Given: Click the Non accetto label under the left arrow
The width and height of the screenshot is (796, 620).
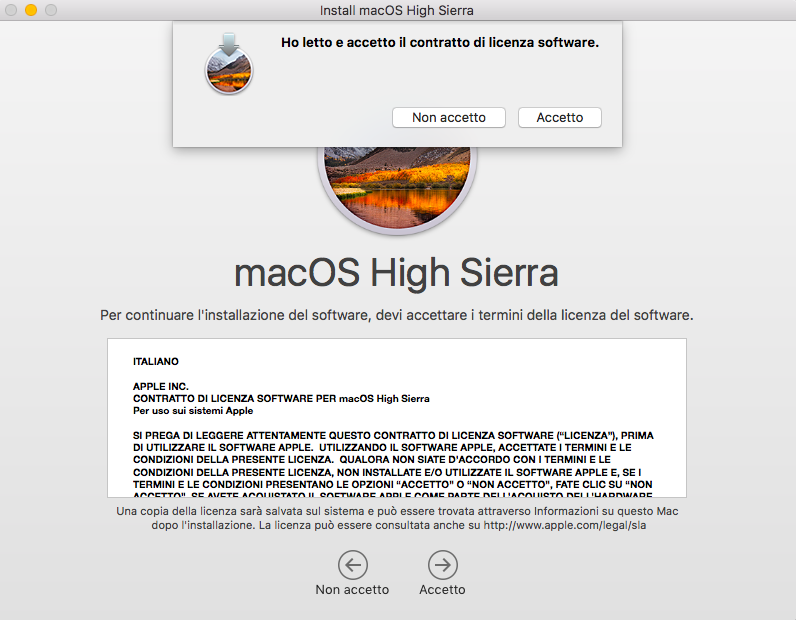Looking at the screenshot, I should [352, 590].
